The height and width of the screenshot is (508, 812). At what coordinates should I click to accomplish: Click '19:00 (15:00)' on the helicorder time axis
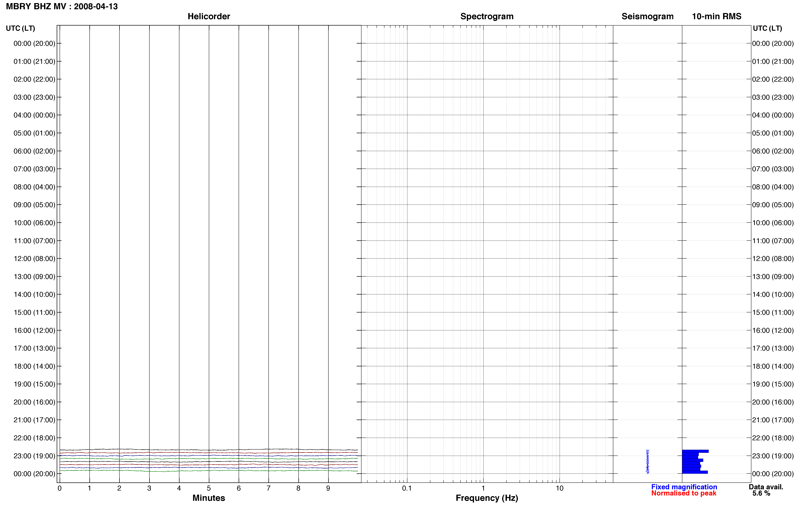tap(34, 384)
